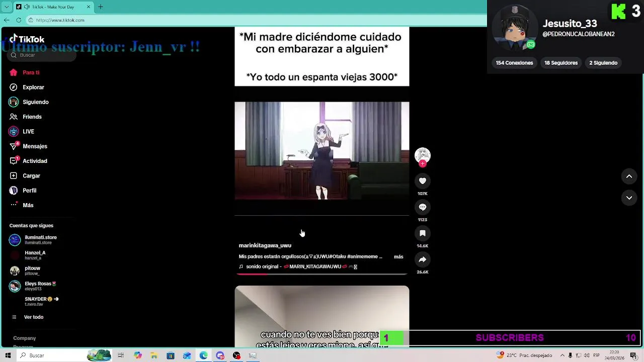Go to the Siguiendo feed
The image size is (644, 362).
[29, 102]
